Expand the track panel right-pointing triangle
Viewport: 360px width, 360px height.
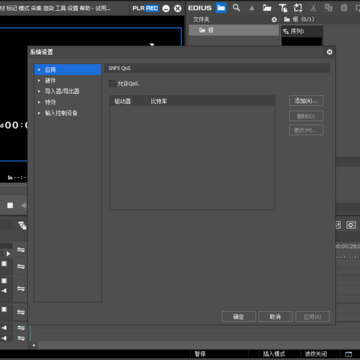click(8, 254)
